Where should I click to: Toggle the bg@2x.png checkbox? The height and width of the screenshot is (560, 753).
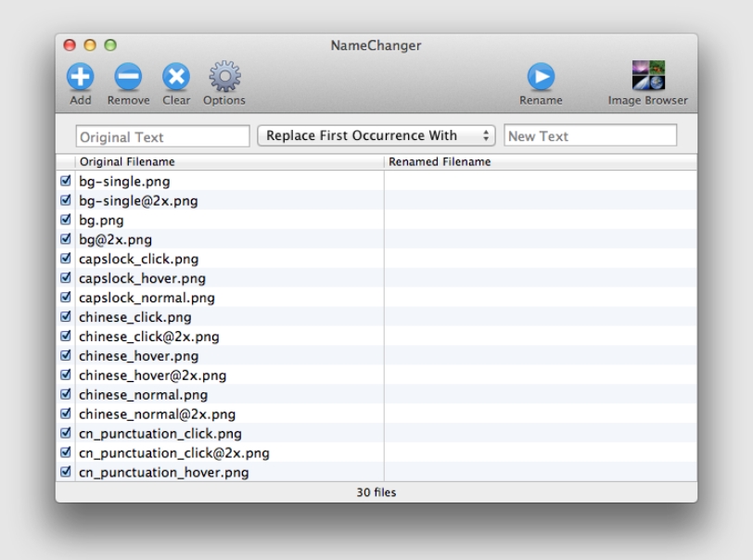point(66,239)
